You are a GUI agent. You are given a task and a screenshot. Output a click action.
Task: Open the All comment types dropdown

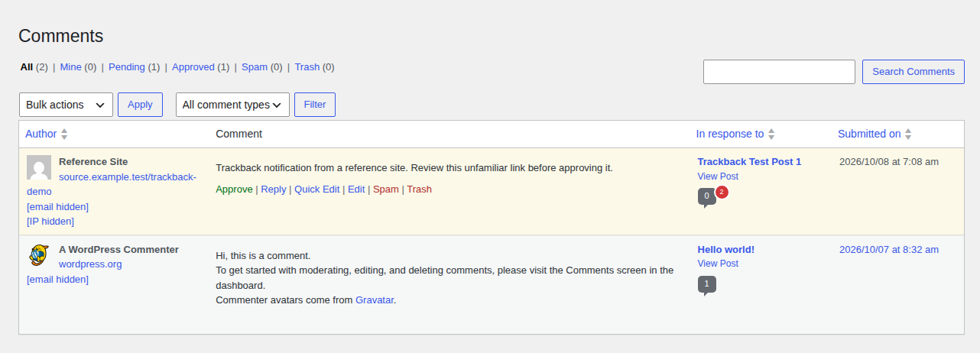tap(232, 105)
